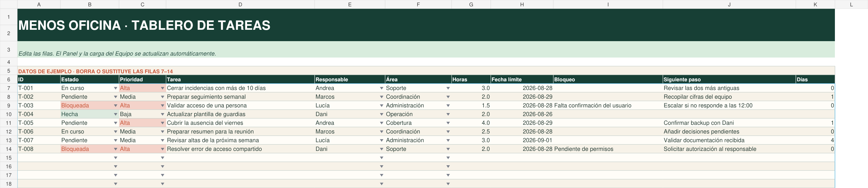This screenshot has width=868, height=188.
Task: Open Responsable dropdown in empty row 17
Action: [382, 176]
